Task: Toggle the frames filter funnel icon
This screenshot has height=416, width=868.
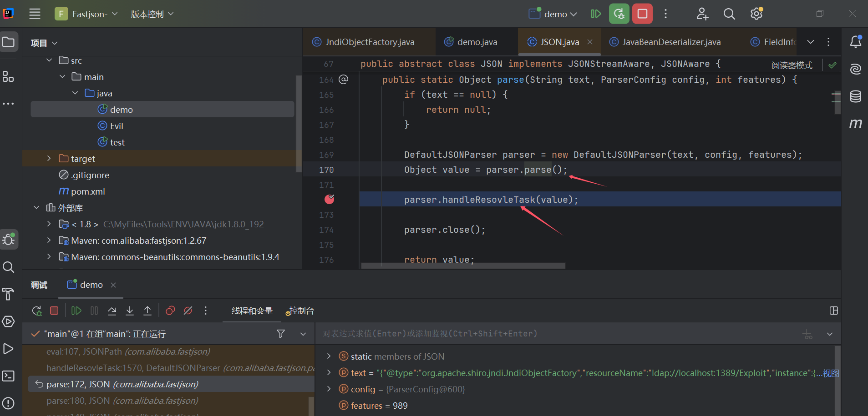Action: pyautogui.click(x=281, y=334)
